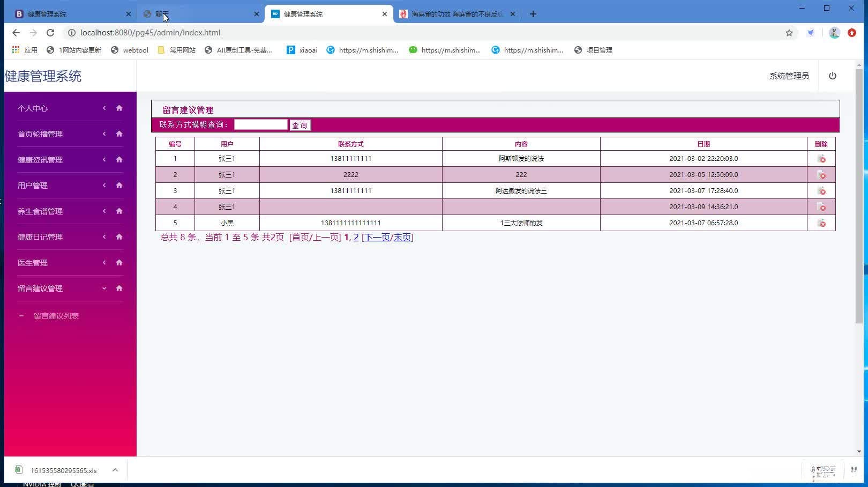Click the contact cell 2222

351,175
